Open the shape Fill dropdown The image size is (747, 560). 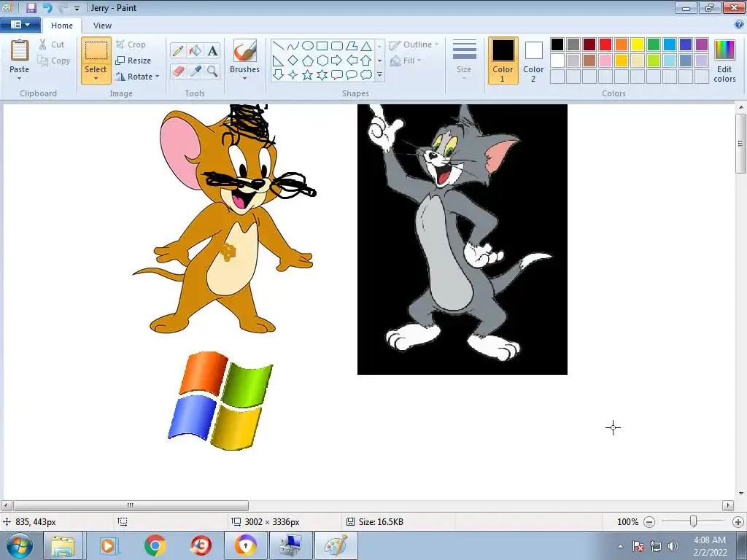pyautogui.click(x=406, y=61)
